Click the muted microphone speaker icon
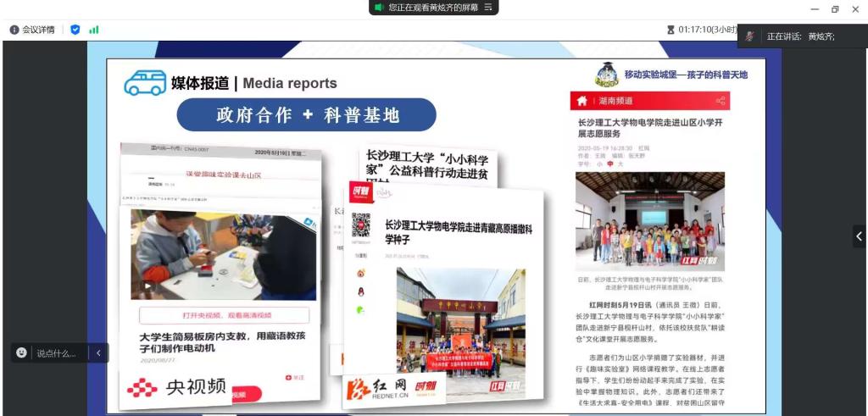This screenshot has height=416, width=868. point(749,36)
